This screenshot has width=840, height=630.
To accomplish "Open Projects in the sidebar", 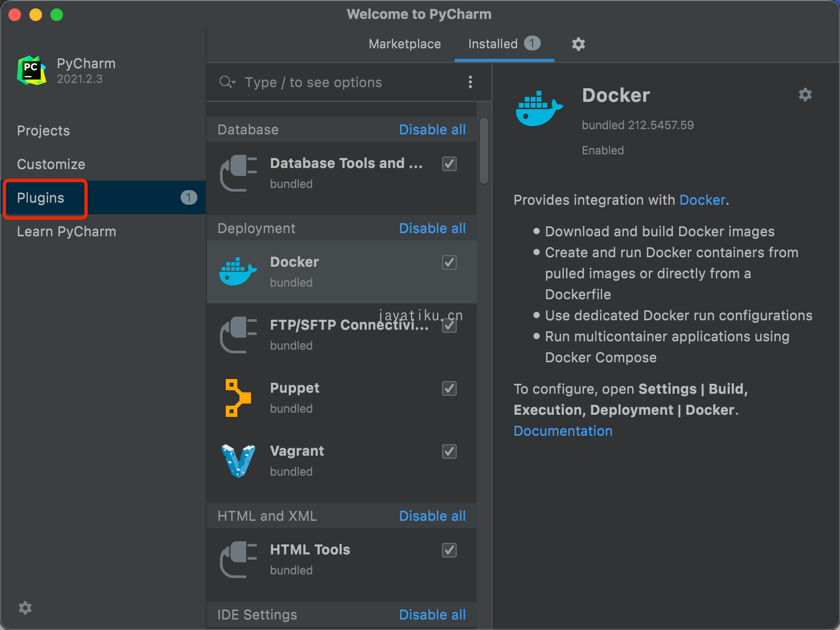I will point(44,131).
